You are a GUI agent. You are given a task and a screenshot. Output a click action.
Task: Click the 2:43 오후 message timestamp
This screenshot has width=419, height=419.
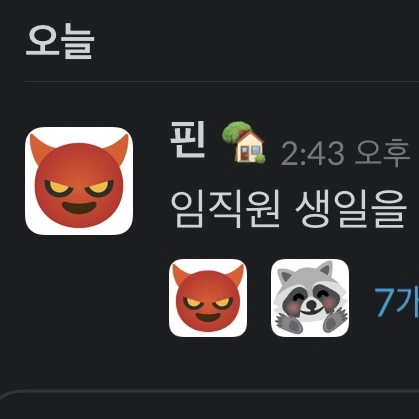(x=345, y=153)
